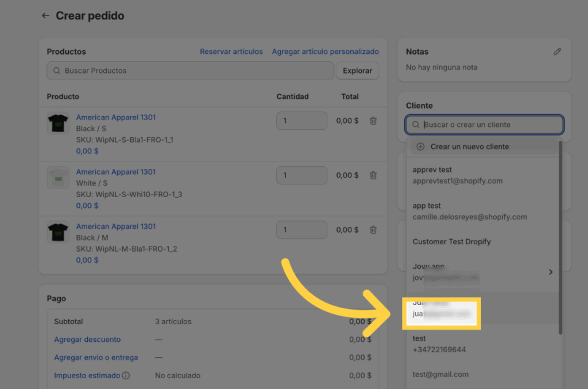Open the white T-shirt thumbnail image
The image size is (588, 389).
[58, 178]
